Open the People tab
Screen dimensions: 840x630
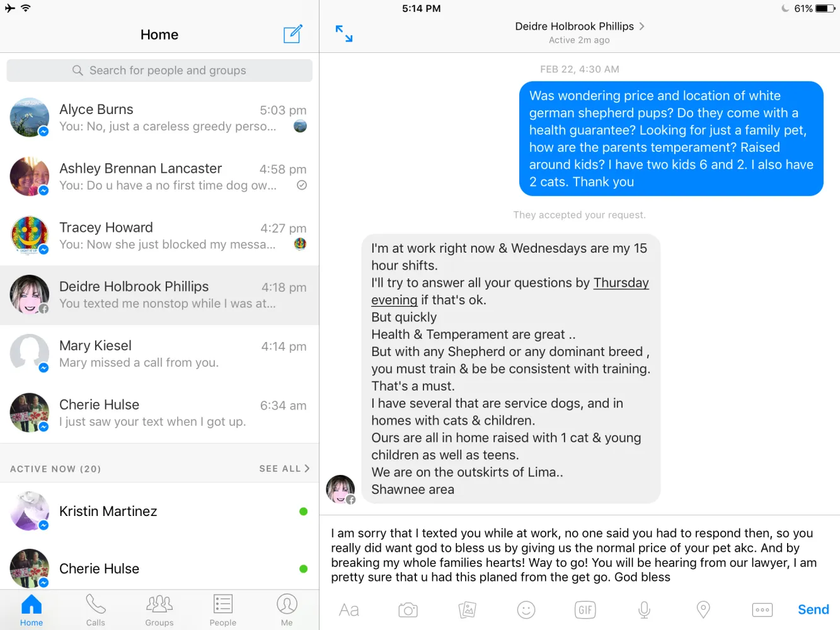[x=223, y=610]
